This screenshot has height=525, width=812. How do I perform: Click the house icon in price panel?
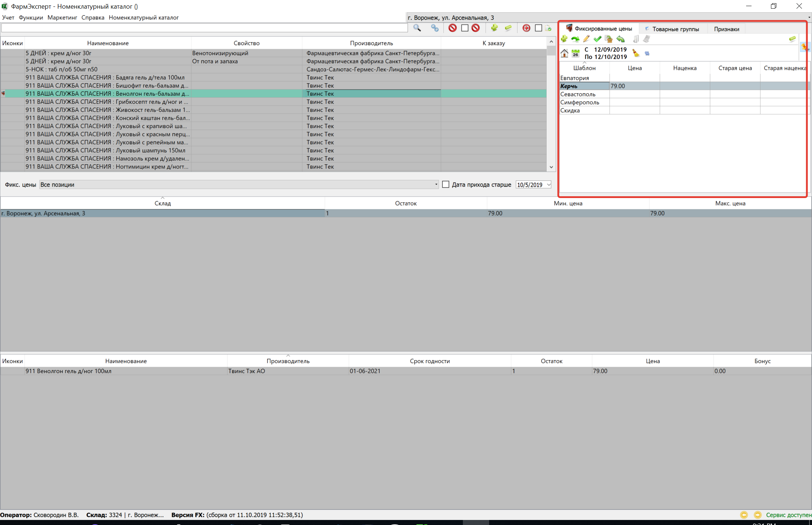tap(564, 53)
